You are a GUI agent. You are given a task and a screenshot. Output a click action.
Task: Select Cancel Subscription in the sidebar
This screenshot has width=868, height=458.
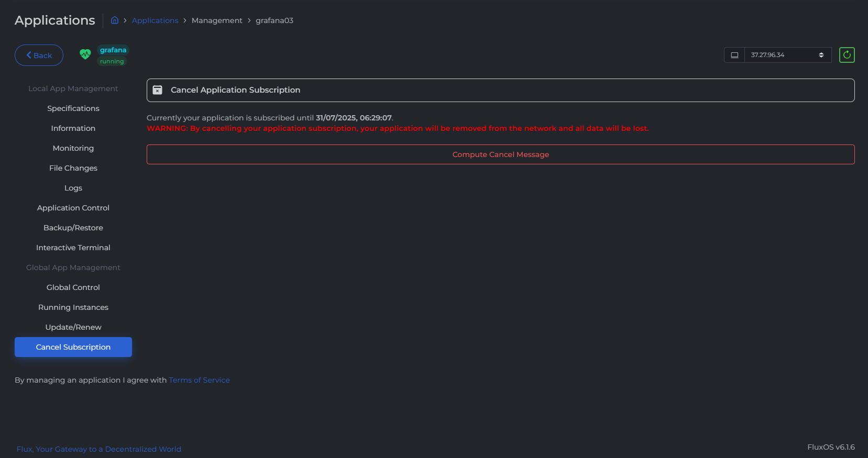pyautogui.click(x=73, y=347)
